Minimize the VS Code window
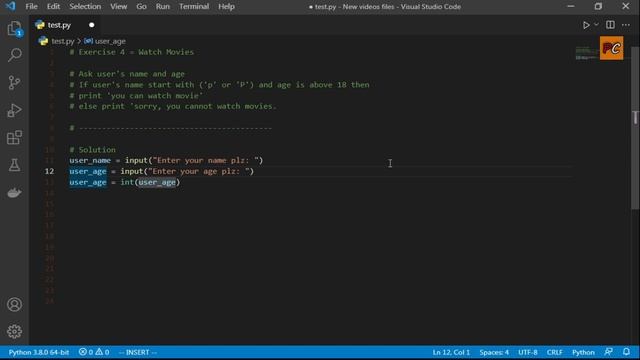The image size is (640, 360). [571, 6]
